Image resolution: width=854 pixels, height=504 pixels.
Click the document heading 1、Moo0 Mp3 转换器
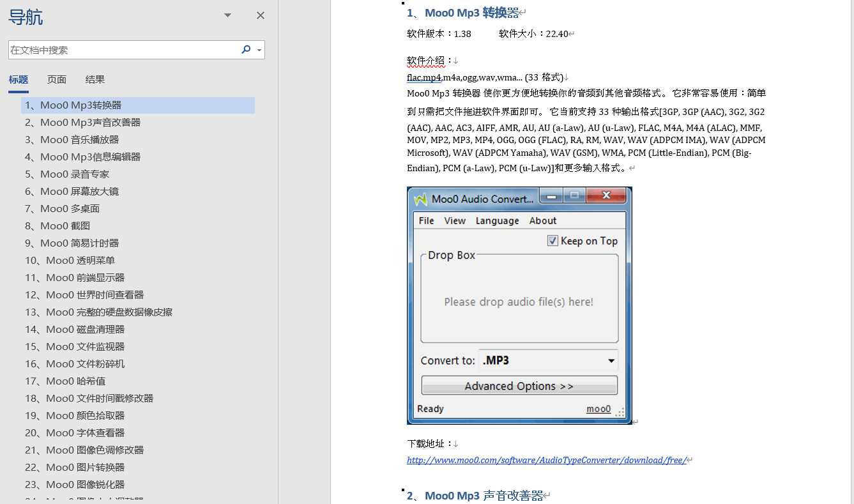[463, 12]
